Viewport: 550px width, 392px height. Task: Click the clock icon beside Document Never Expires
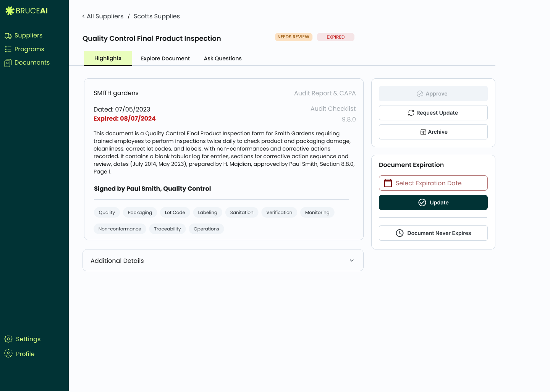click(400, 233)
